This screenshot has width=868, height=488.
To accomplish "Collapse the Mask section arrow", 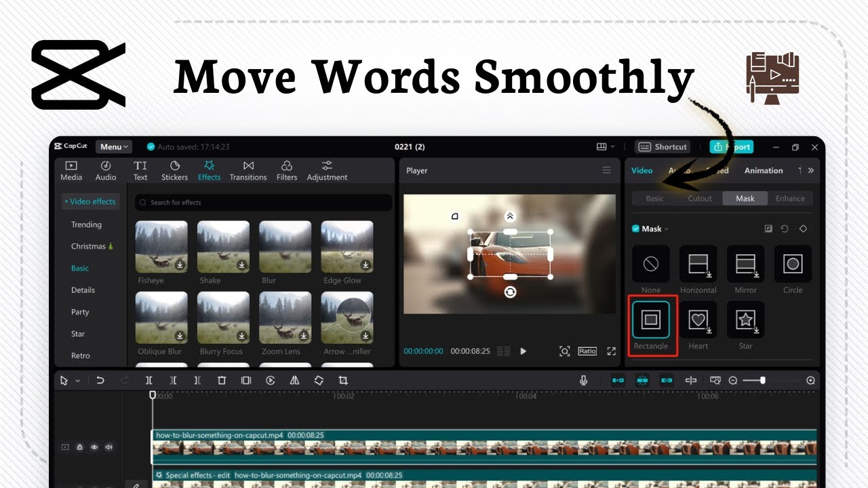I will 666,229.
